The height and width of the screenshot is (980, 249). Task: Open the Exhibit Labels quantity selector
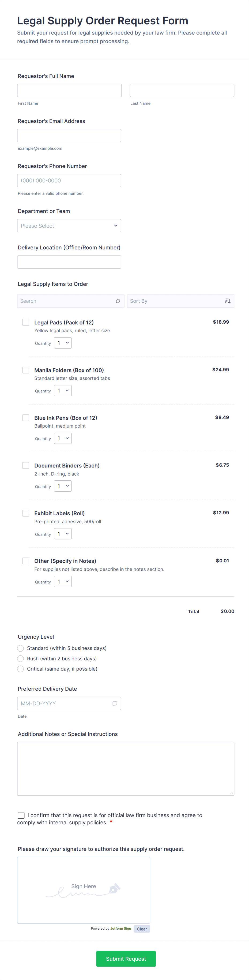63,534
